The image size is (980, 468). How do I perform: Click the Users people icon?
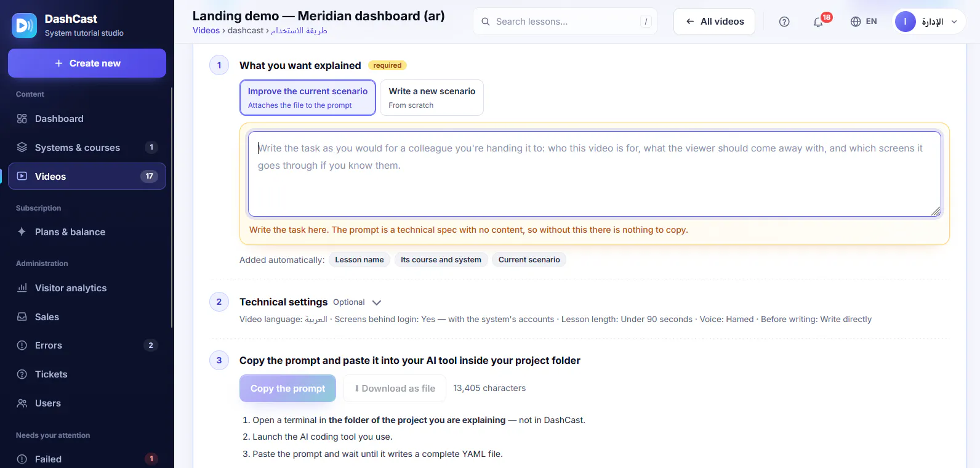pyautogui.click(x=22, y=403)
